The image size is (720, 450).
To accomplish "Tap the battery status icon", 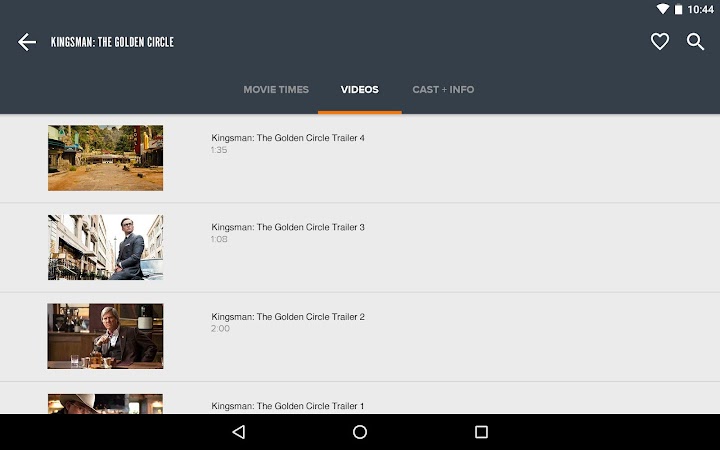I will pyautogui.click(x=679, y=9).
